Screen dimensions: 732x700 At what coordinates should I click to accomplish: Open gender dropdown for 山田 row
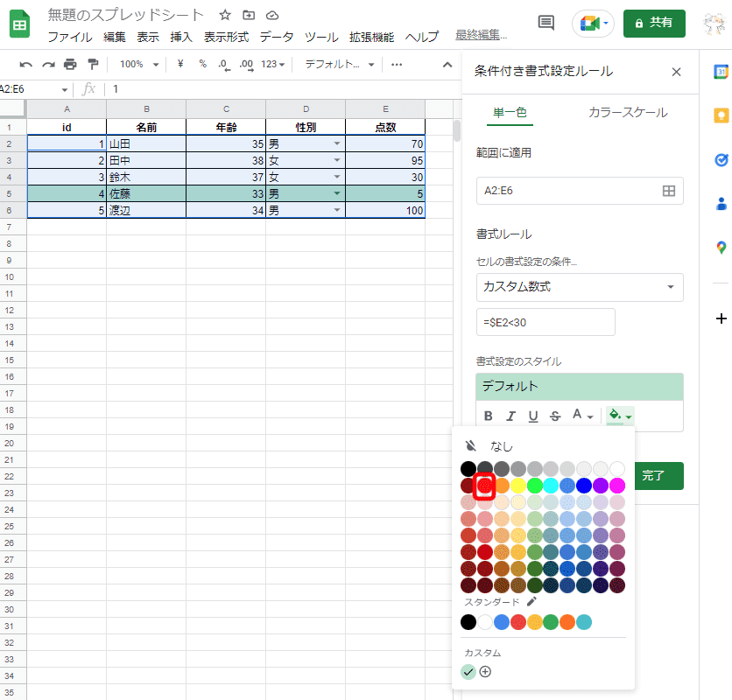pos(336,143)
